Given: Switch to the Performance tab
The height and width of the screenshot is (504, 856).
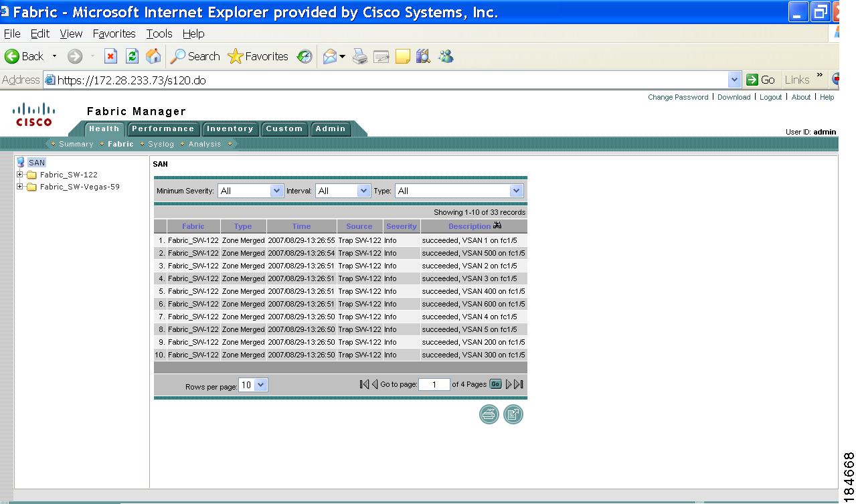Looking at the screenshot, I should [163, 129].
